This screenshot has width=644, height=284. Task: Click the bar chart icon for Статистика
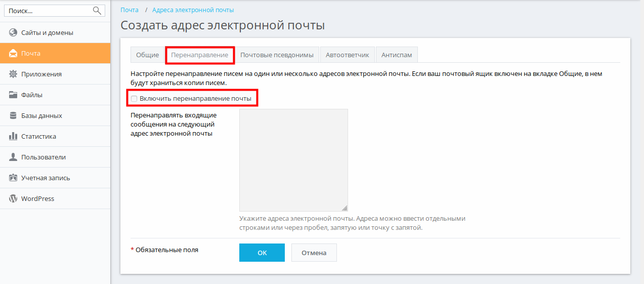(x=13, y=136)
